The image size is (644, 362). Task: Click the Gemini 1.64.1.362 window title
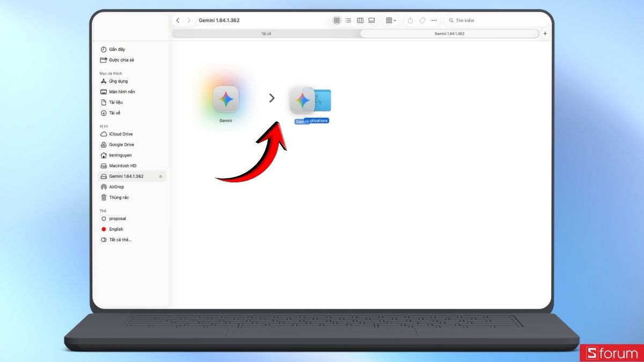tap(219, 20)
